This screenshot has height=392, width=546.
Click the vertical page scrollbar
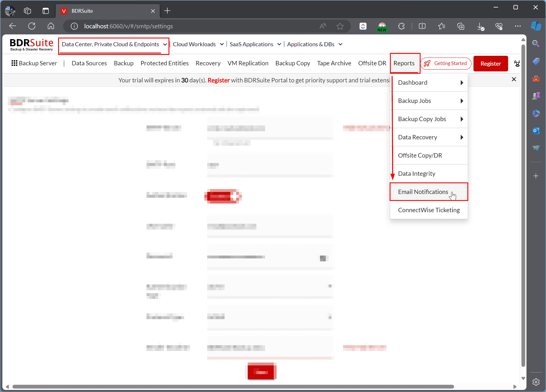click(523, 205)
